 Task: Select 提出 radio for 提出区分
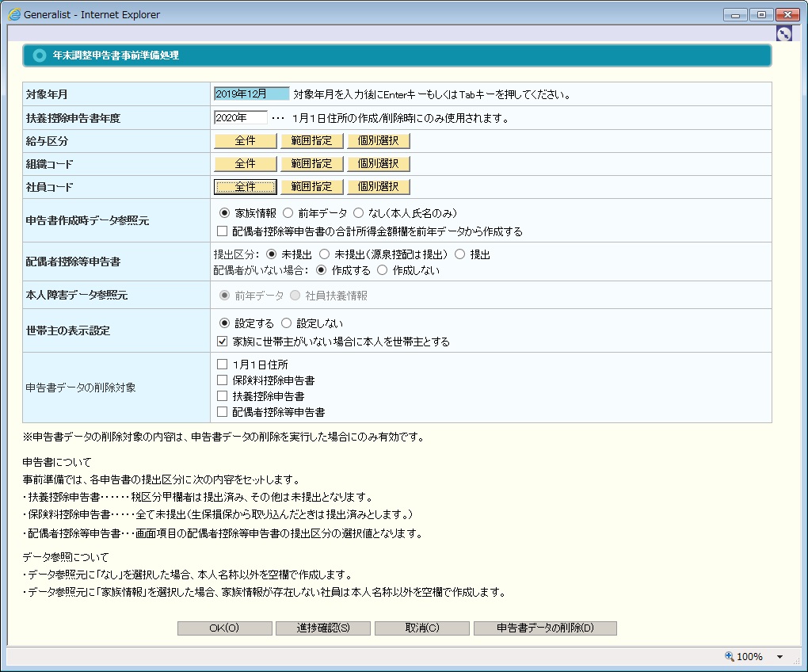pos(460,254)
